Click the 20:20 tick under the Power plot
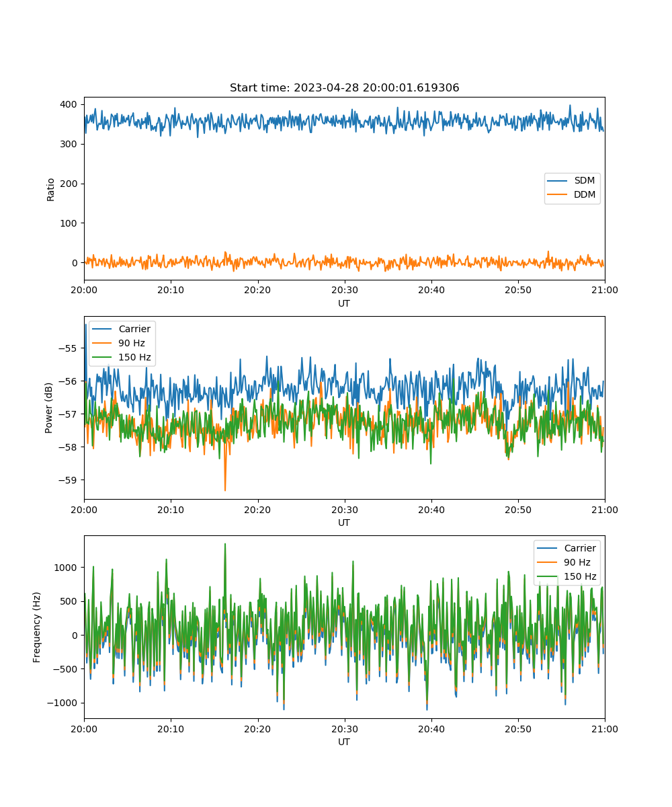 [x=257, y=509]
